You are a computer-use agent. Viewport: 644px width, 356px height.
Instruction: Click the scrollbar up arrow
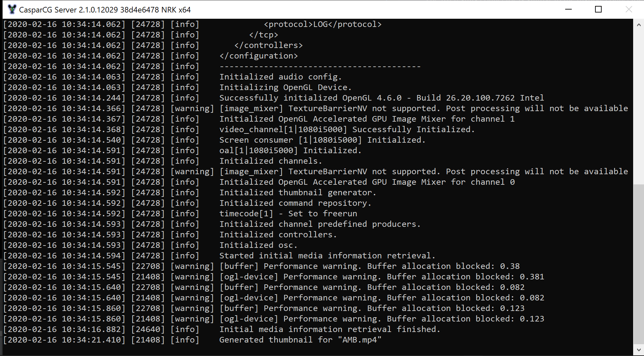point(638,25)
